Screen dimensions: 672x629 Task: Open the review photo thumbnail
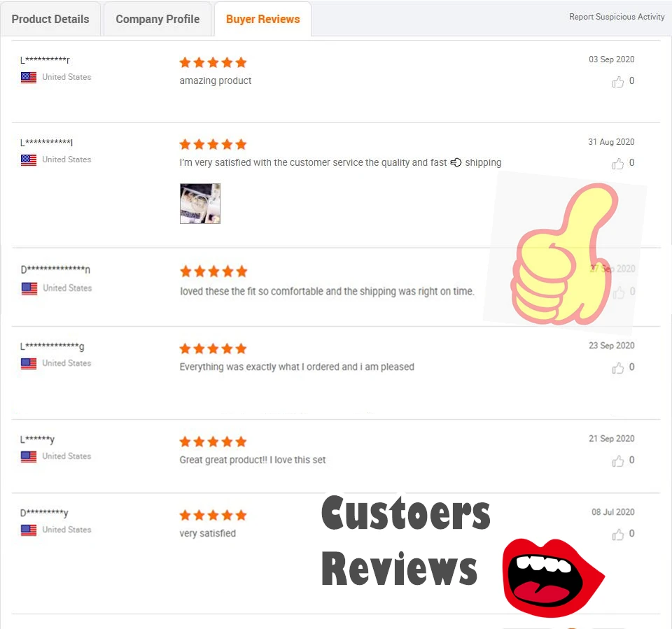click(x=199, y=204)
